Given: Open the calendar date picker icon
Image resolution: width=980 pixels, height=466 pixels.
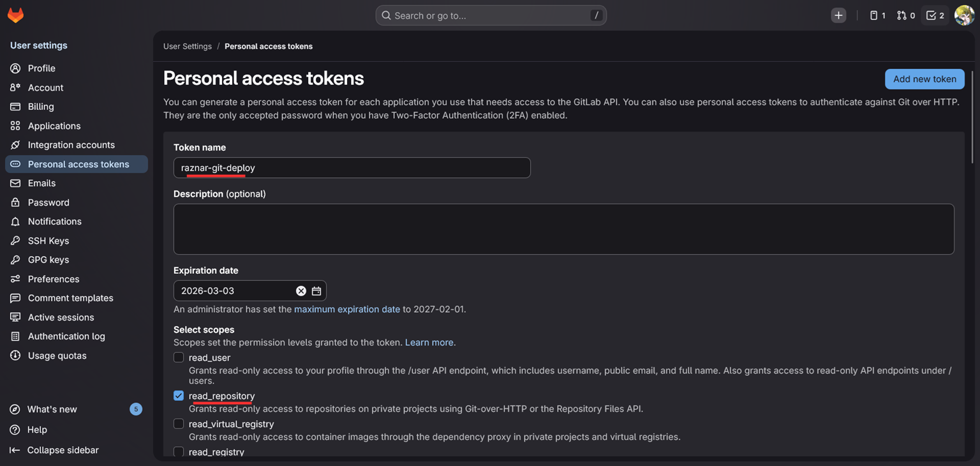Looking at the screenshot, I should pyautogui.click(x=316, y=291).
